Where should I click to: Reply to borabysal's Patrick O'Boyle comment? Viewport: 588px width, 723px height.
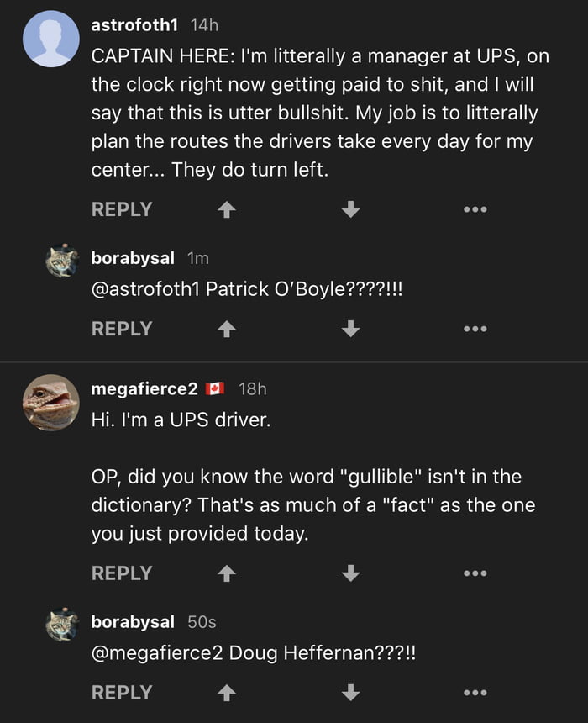click(x=122, y=330)
